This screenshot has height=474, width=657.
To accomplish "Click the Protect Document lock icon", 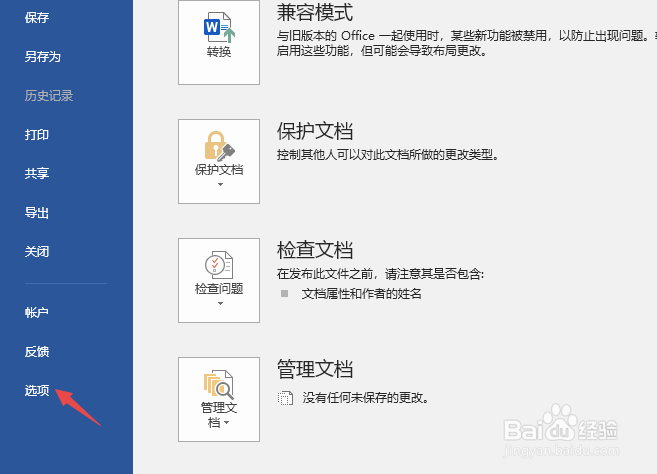I will click(219, 146).
